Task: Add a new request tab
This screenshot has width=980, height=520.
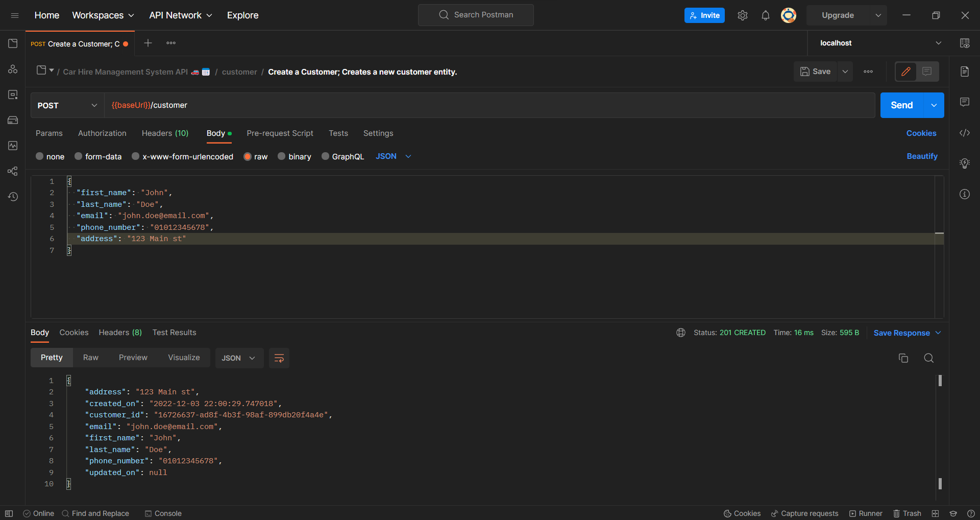Action: click(148, 43)
